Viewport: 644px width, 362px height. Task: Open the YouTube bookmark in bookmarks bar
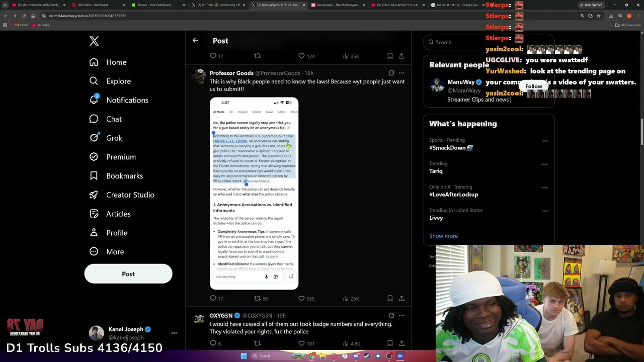tap(40, 25)
